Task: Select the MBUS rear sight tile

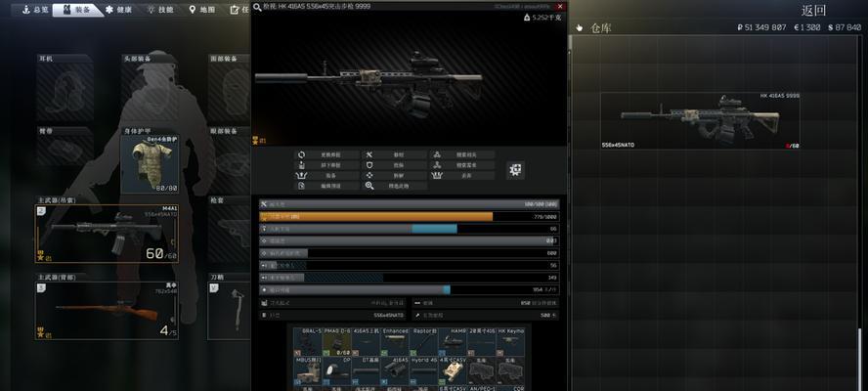Action: [x=308, y=370]
